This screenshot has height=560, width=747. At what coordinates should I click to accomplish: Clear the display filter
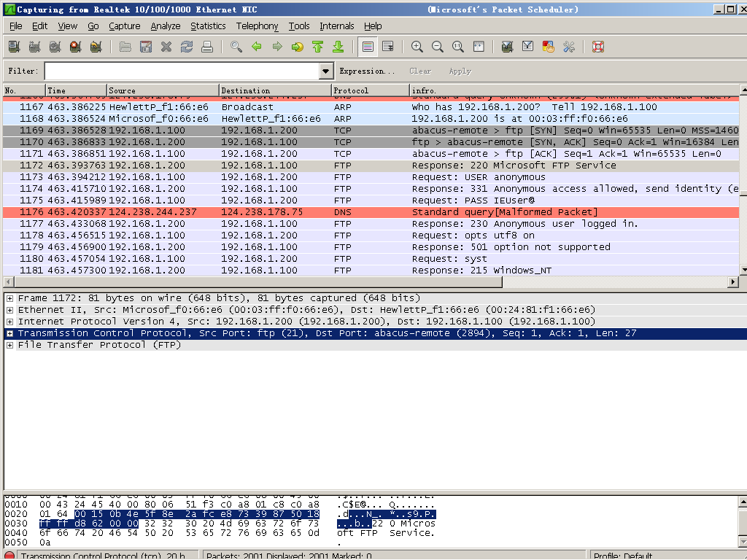(420, 71)
